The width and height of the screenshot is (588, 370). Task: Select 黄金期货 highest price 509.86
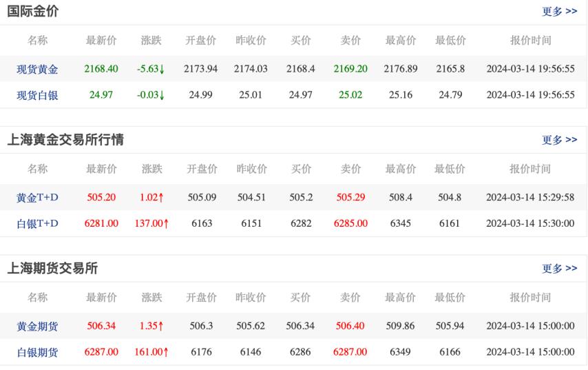pos(400,326)
